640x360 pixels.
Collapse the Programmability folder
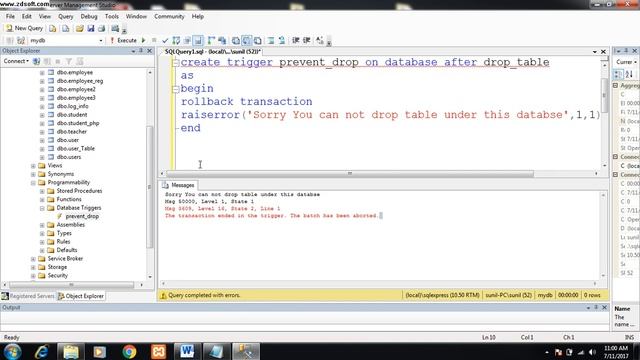(33, 182)
